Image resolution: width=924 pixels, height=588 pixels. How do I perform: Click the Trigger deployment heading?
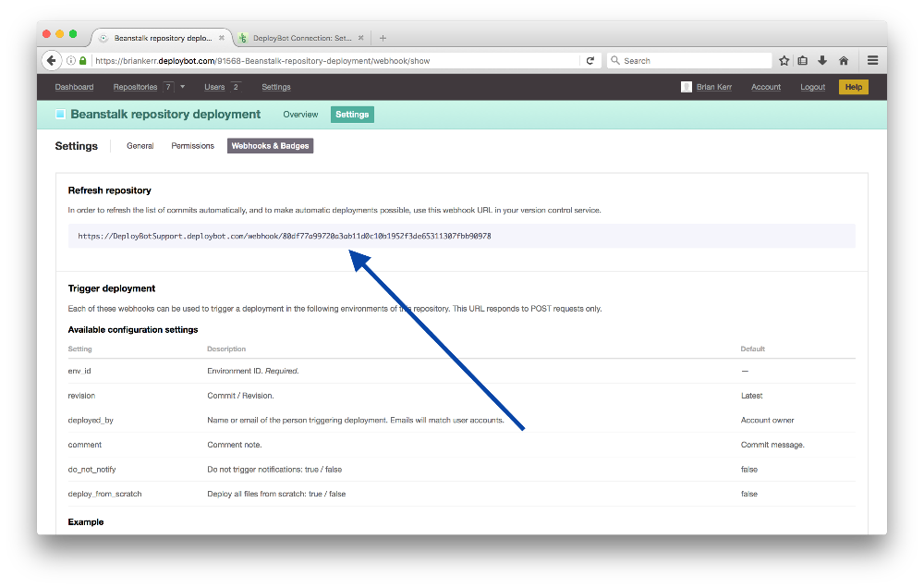(x=112, y=288)
